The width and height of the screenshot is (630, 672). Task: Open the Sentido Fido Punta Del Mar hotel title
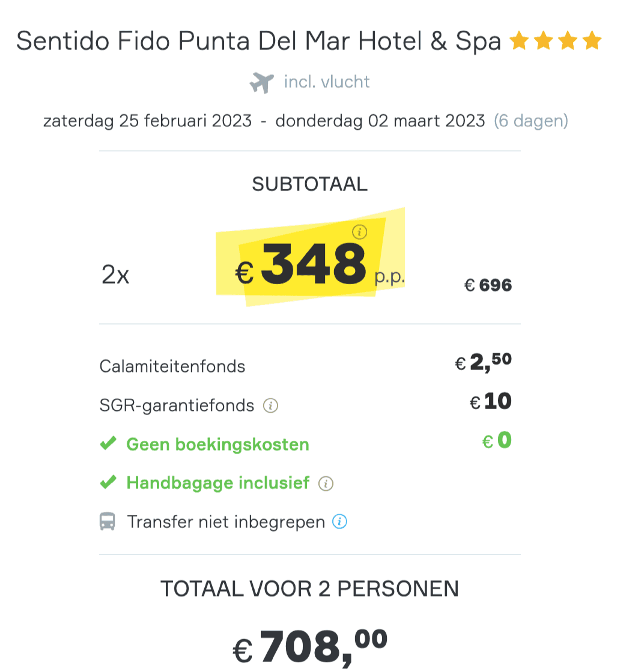pos(259,41)
